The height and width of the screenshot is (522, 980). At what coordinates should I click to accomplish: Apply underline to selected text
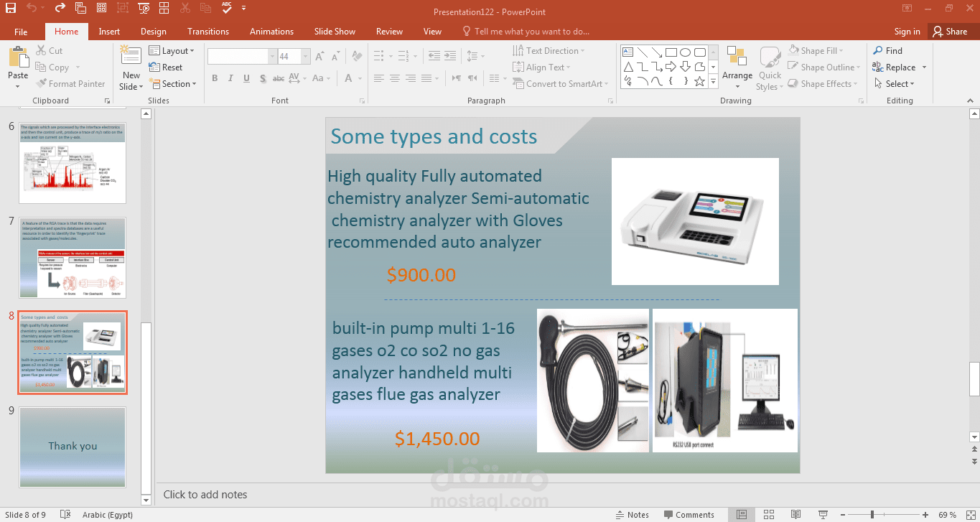[x=246, y=78]
